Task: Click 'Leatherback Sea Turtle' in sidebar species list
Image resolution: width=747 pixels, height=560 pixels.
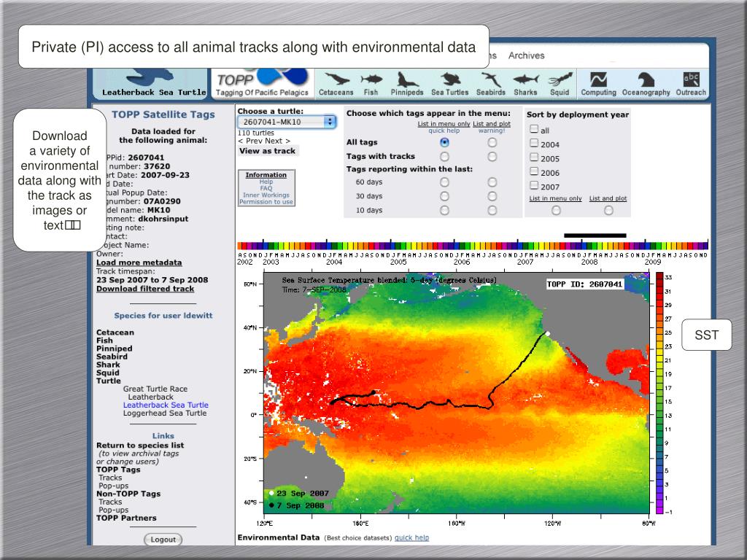Action: coord(166,405)
